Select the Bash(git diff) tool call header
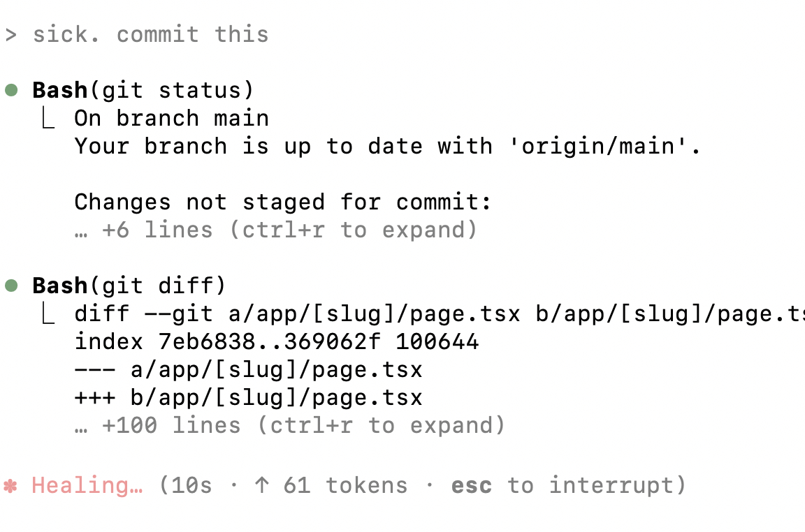 (129, 286)
